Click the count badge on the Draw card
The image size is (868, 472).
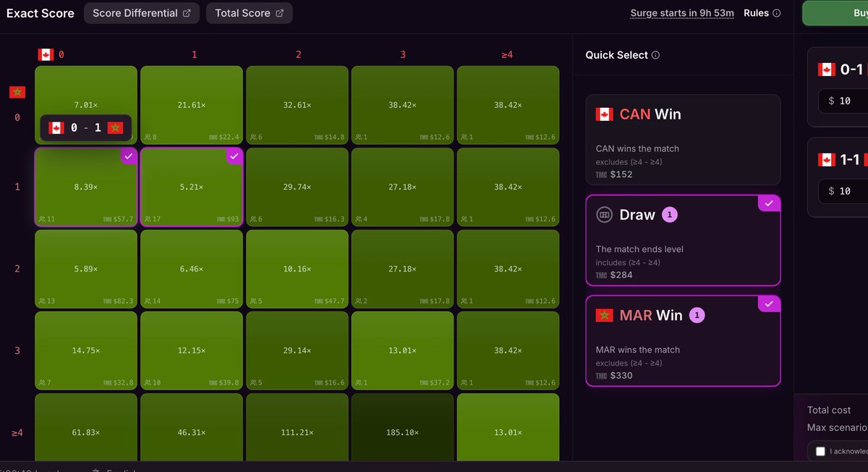click(x=670, y=214)
